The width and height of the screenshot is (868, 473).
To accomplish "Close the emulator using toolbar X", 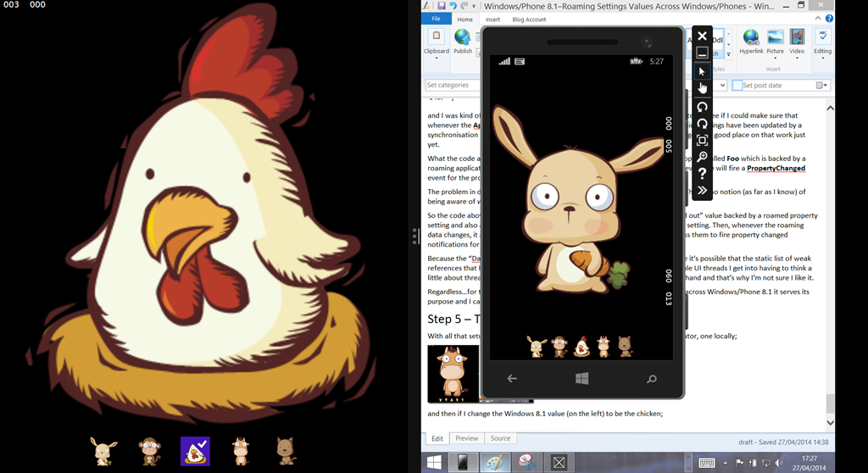I will (x=702, y=36).
